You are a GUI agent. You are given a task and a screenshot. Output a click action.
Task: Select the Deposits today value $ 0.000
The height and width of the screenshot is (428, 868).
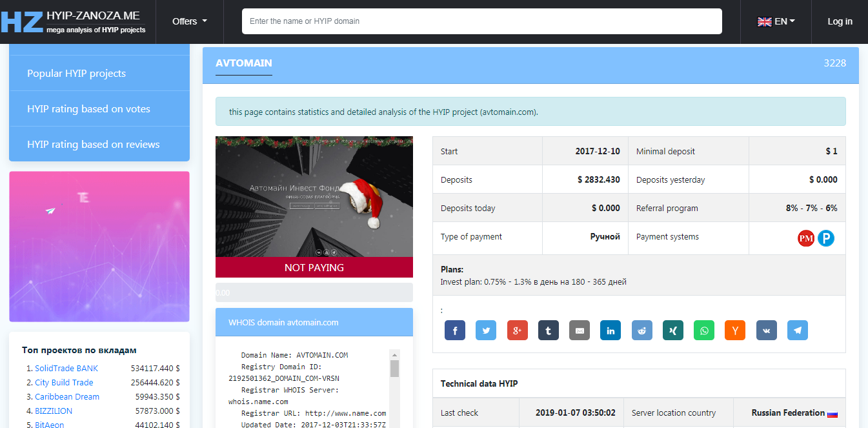click(x=606, y=209)
